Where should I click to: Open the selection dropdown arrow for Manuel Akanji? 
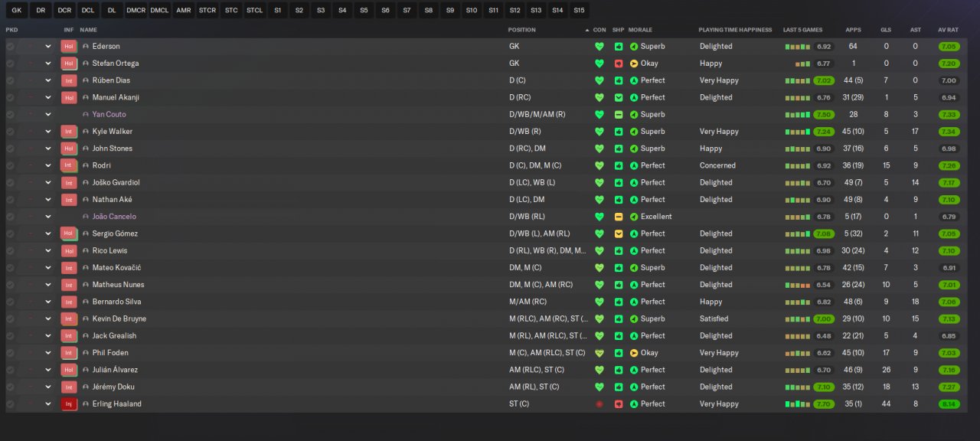click(48, 97)
